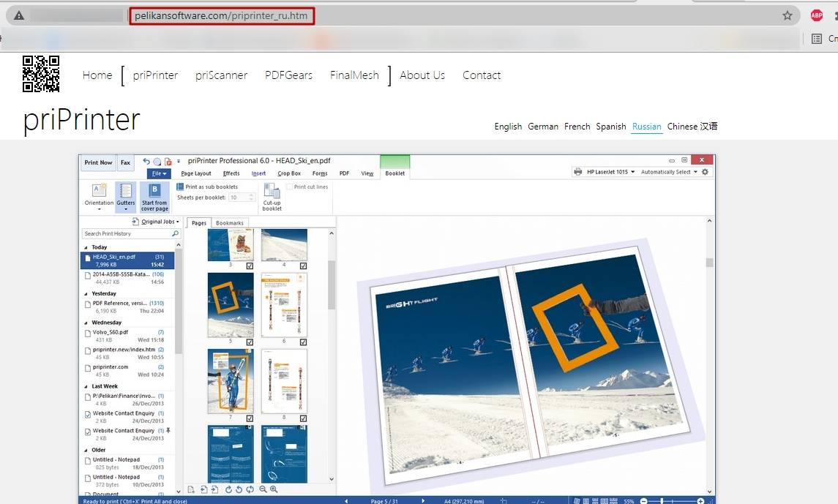Uncheck the page 8 thumbnail checkbox
Screen dimensions: 838x504
(303, 418)
